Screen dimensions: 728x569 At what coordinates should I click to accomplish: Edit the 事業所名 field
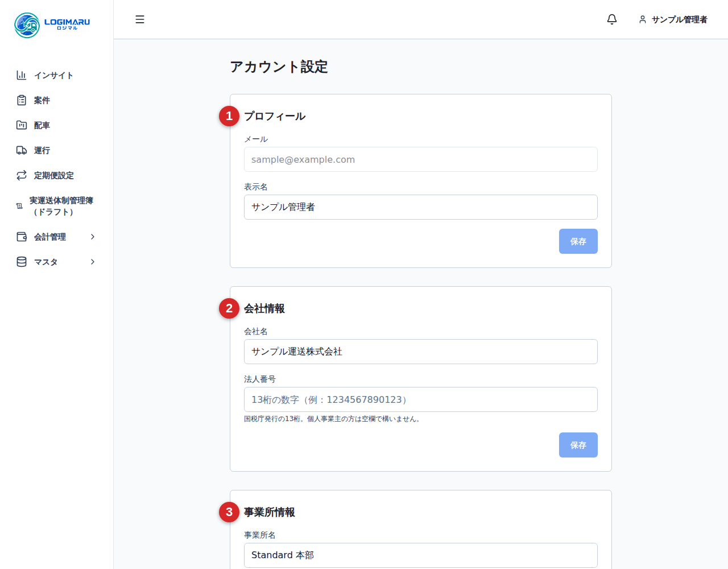click(421, 555)
